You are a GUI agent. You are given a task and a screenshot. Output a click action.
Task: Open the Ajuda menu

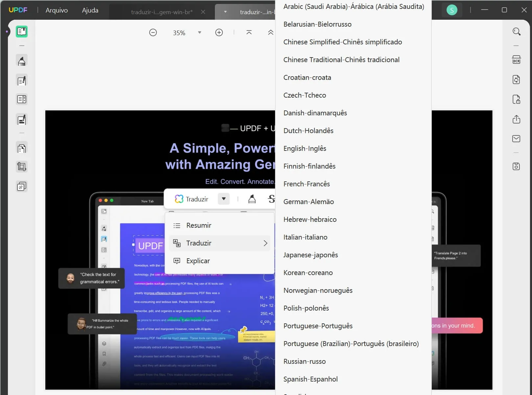[90, 10]
